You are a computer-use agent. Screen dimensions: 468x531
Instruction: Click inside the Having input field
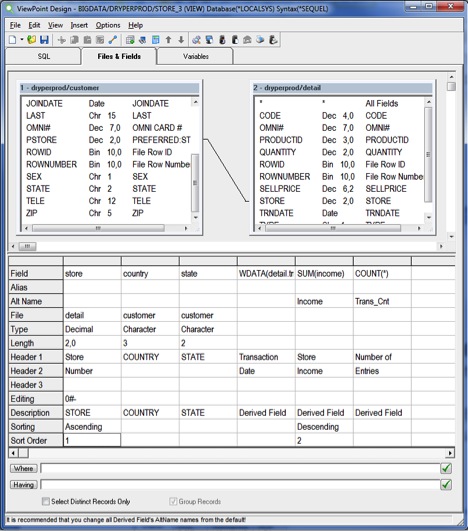tap(240, 485)
